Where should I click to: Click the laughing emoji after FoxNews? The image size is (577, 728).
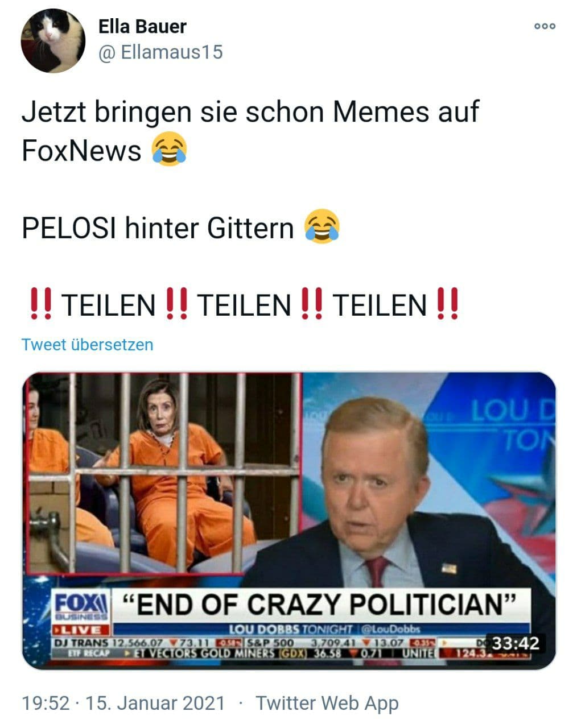point(170,150)
